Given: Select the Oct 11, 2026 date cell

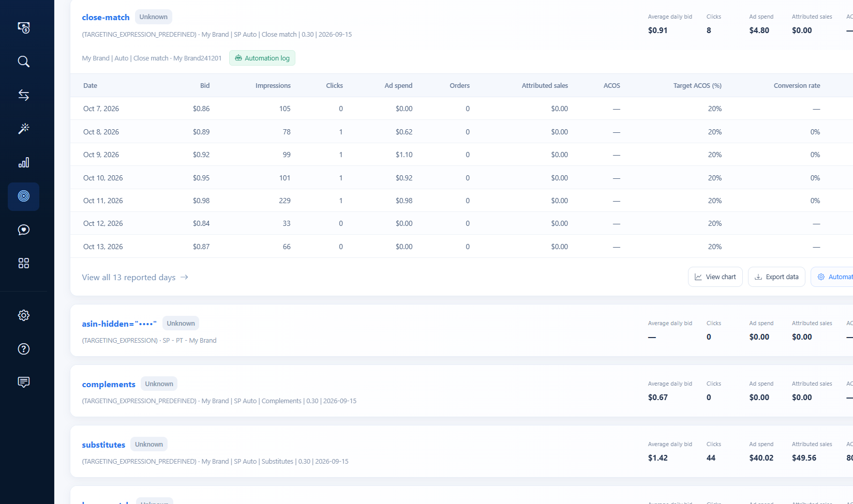Looking at the screenshot, I should (103, 201).
